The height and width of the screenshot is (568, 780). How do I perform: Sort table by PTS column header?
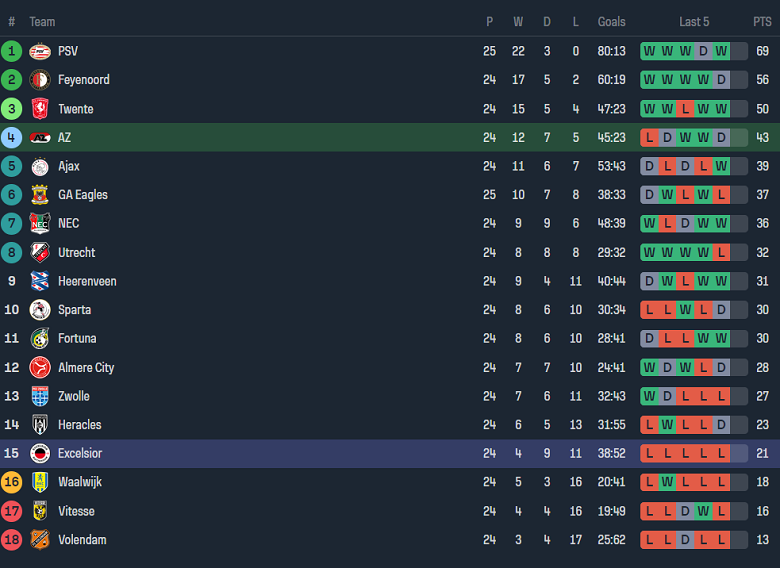click(x=762, y=22)
